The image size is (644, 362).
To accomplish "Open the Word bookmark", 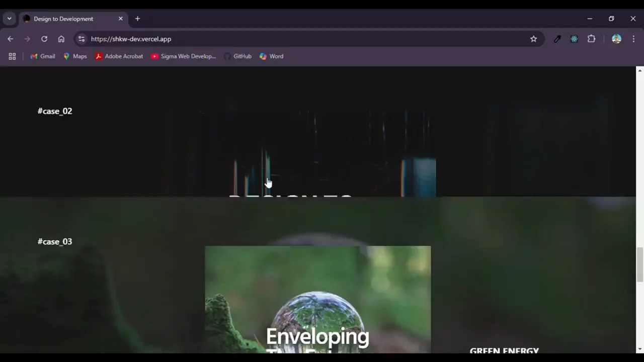I will coord(271,56).
